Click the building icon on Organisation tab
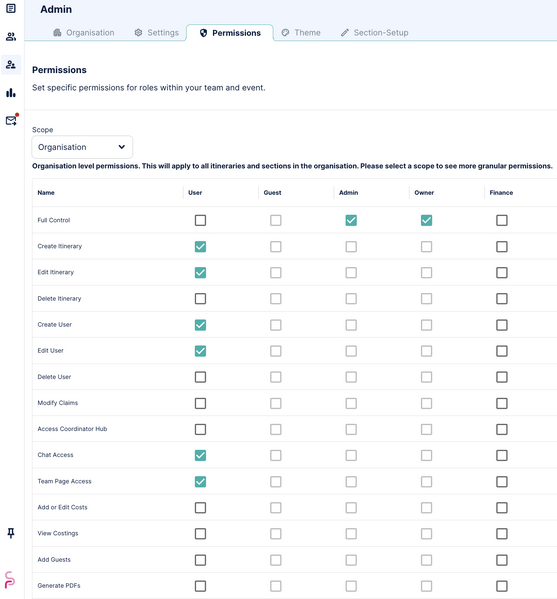 coord(57,32)
